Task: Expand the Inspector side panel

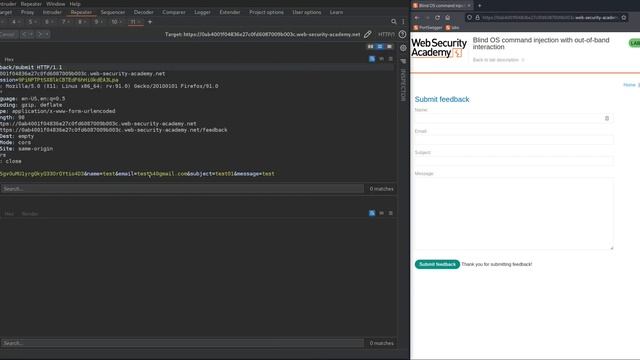Action: [x=403, y=84]
